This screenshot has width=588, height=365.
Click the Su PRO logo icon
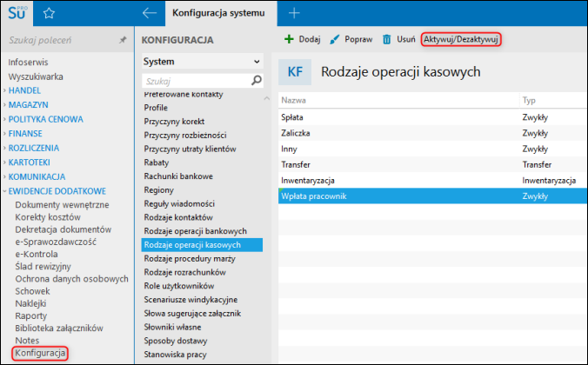click(17, 13)
